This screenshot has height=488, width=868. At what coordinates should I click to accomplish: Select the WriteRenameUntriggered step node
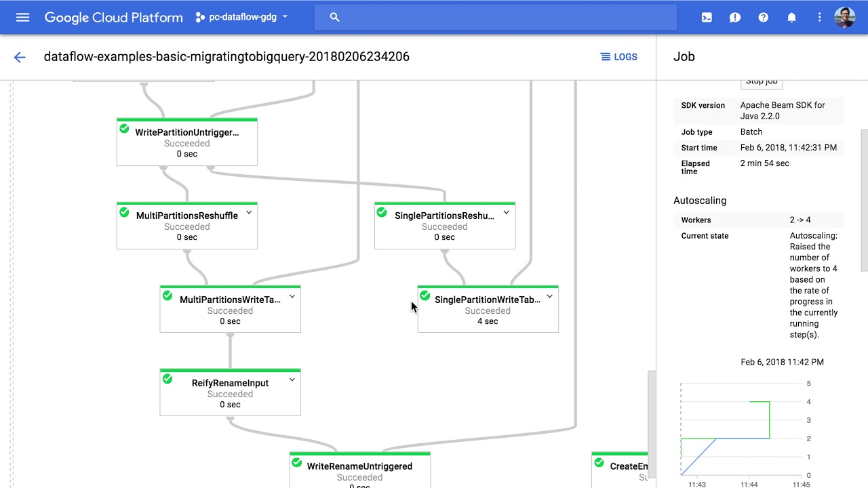pos(360,470)
